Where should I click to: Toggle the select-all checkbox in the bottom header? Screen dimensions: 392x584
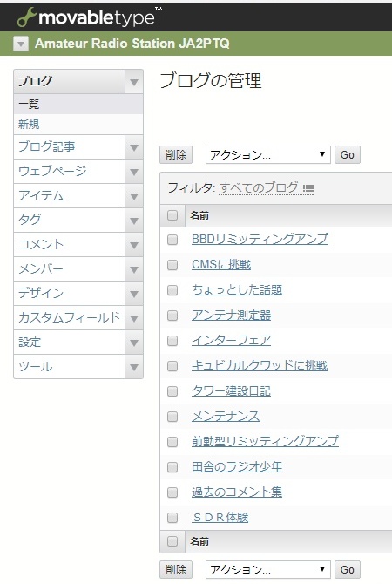coord(172,541)
